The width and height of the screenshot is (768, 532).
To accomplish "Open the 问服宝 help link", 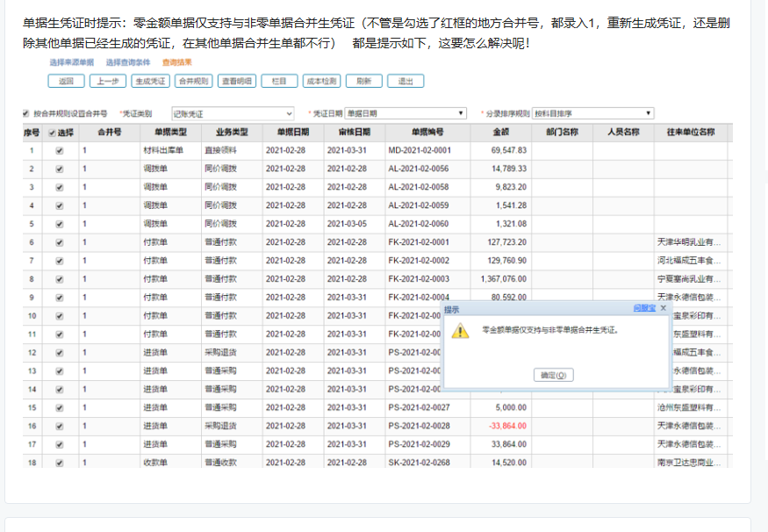I will pos(644,309).
